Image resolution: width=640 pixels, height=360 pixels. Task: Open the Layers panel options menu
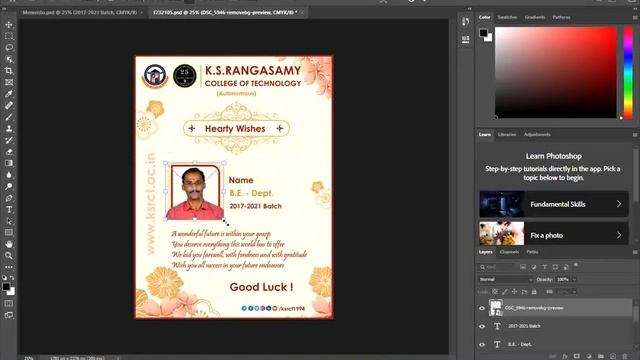pyautogui.click(x=635, y=252)
